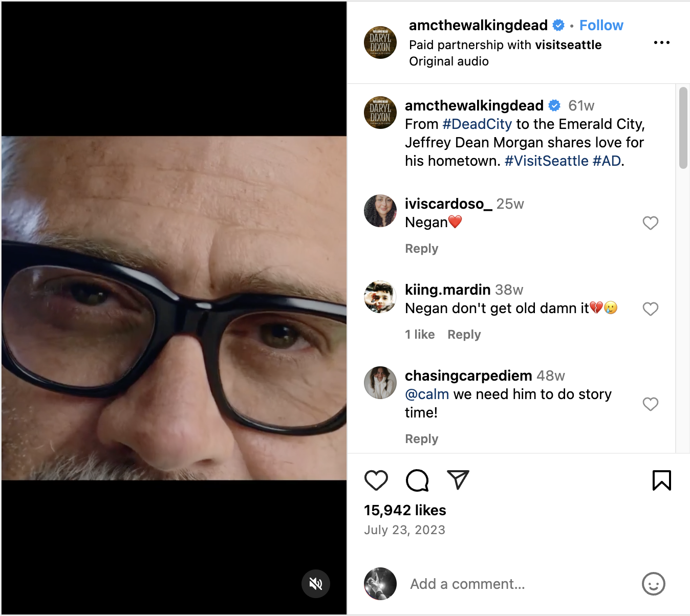Like chasingcarpediem's comment
This screenshot has width=690, height=616.
point(651,404)
